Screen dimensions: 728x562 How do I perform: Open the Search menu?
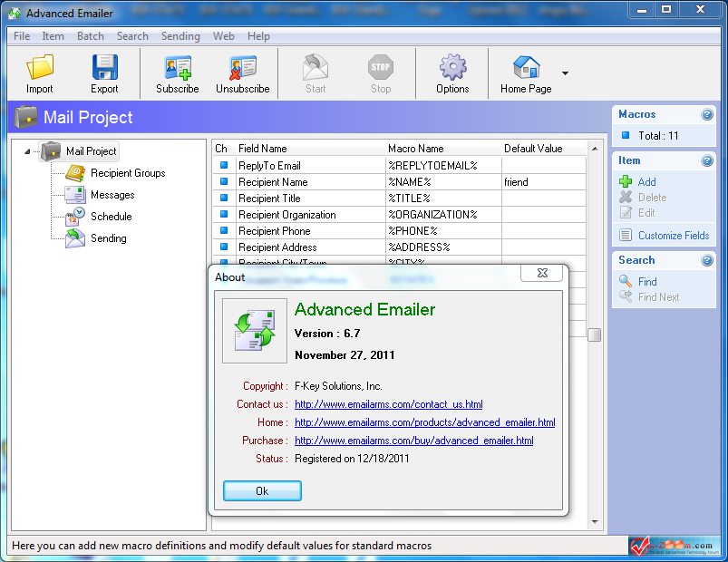tap(132, 36)
